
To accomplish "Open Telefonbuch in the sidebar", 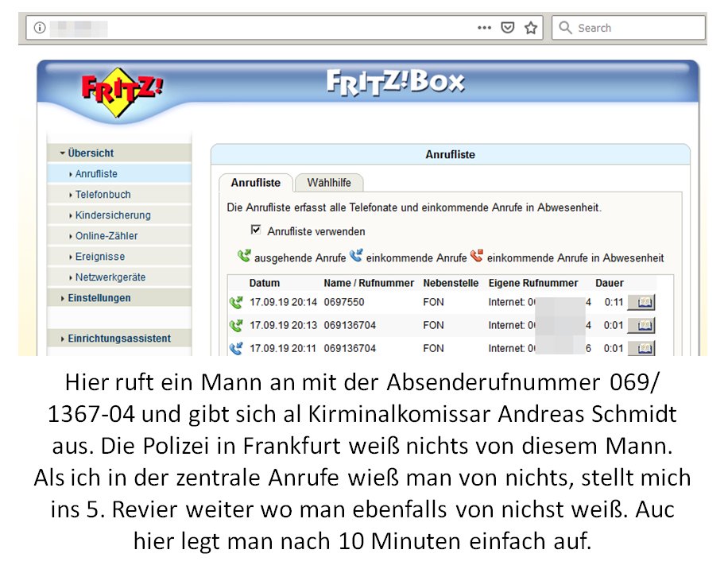I will pos(119,195).
